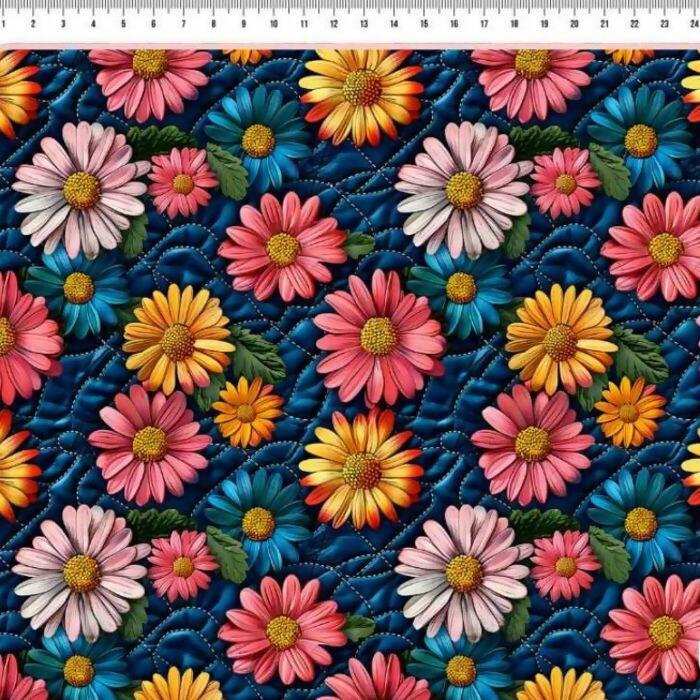
Task: Click the number 12 on the ruler
Action: pos(333,23)
